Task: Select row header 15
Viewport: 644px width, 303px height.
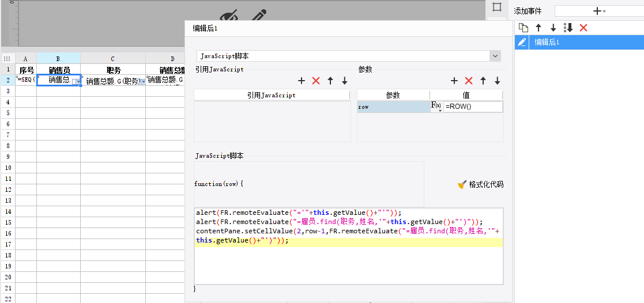Action: [7, 222]
